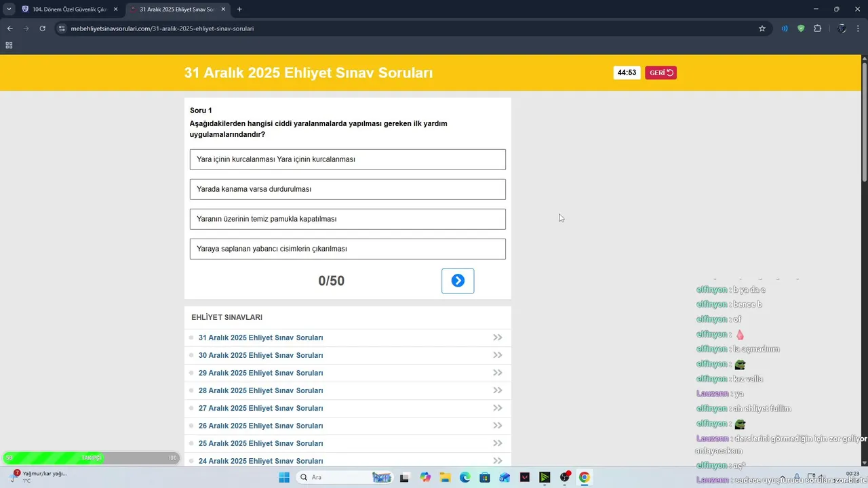Open the dark Valorant-style taskbar icon
The image size is (868, 488).
(x=525, y=477)
